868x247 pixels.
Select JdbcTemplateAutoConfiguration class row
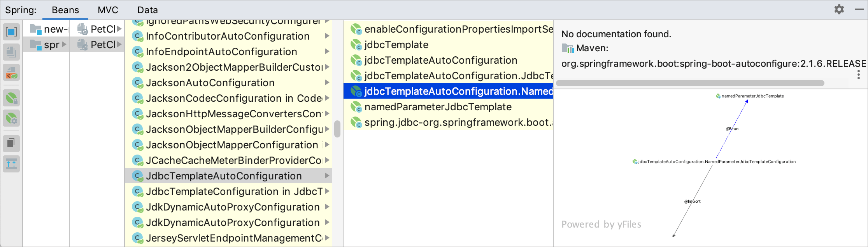pos(228,176)
